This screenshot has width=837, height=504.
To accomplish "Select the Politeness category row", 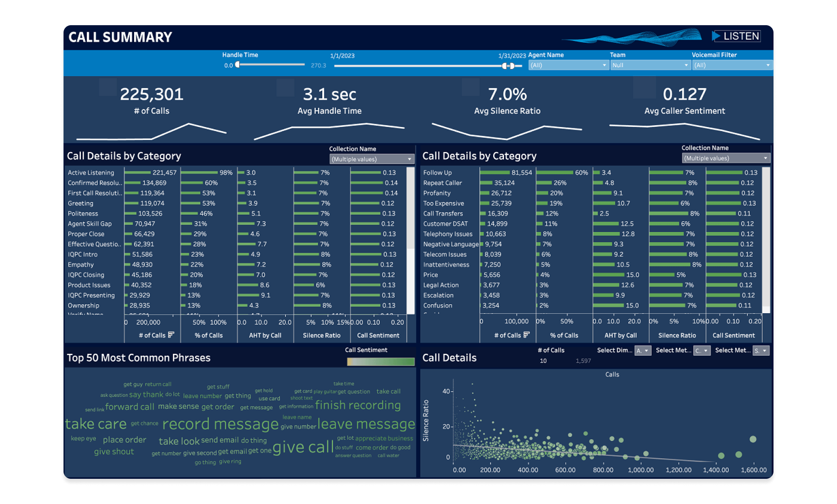I will [236, 214].
